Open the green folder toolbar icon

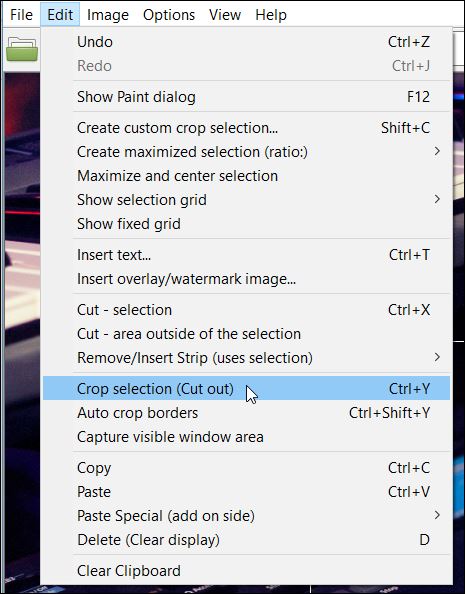point(22,49)
